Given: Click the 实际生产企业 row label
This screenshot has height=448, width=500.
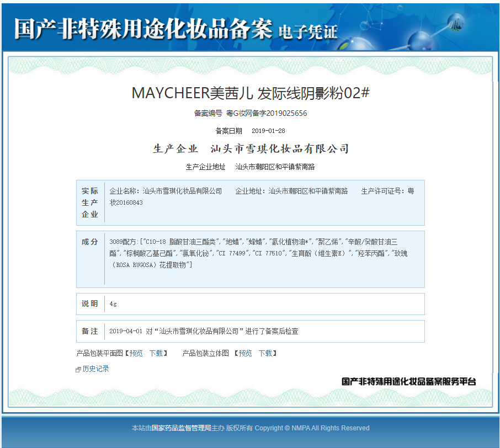Looking at the screenshot, I should pos(90,202).
